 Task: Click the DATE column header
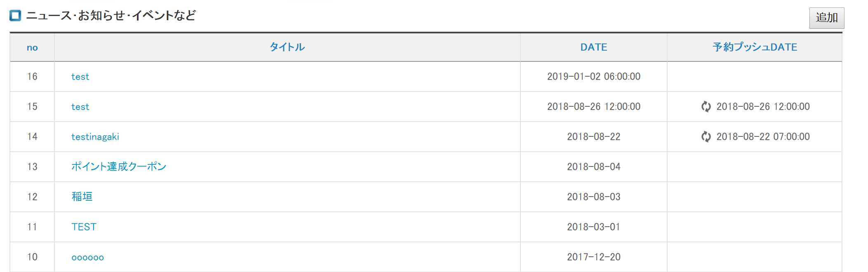coord(594,47)
